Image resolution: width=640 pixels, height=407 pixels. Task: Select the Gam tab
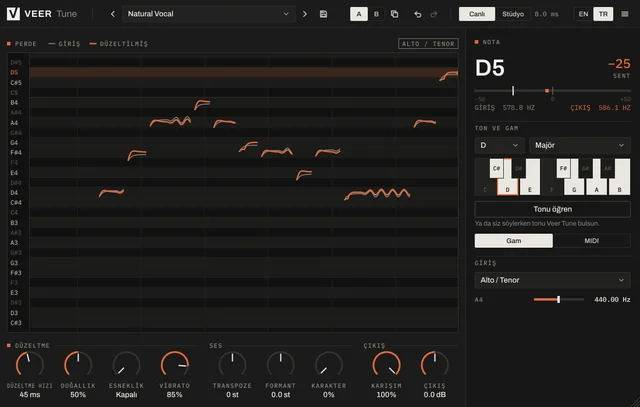pos(513,241)
